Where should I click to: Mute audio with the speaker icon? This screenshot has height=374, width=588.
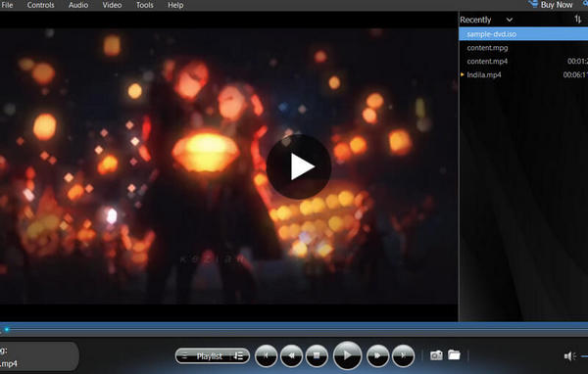pos(569,356)
